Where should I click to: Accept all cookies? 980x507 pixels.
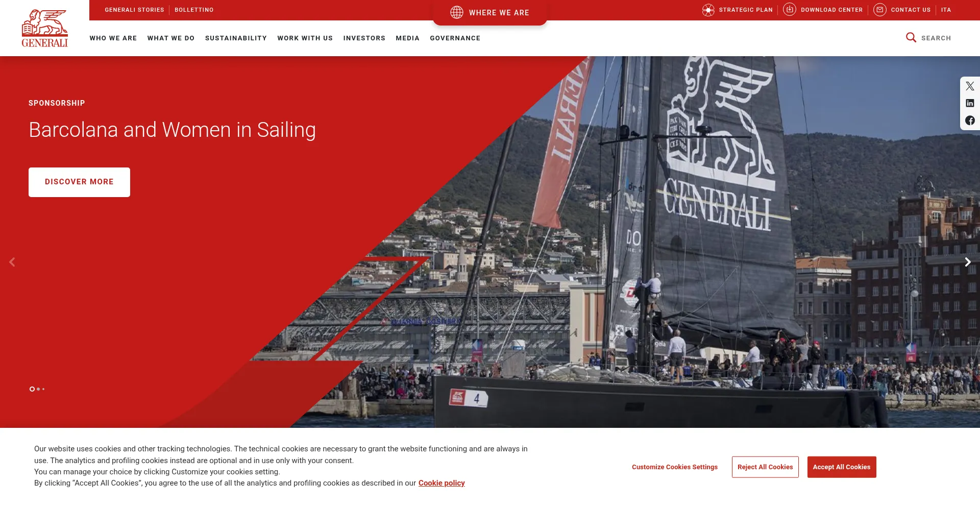click(x=842, y=467)
